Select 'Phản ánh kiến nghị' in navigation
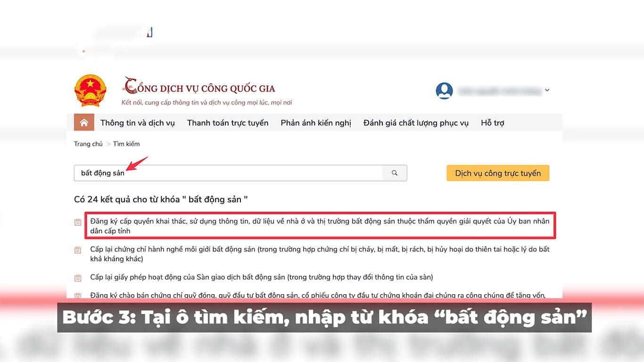Image resolution: width=644 pixels, height=362 pixels. 316,123
